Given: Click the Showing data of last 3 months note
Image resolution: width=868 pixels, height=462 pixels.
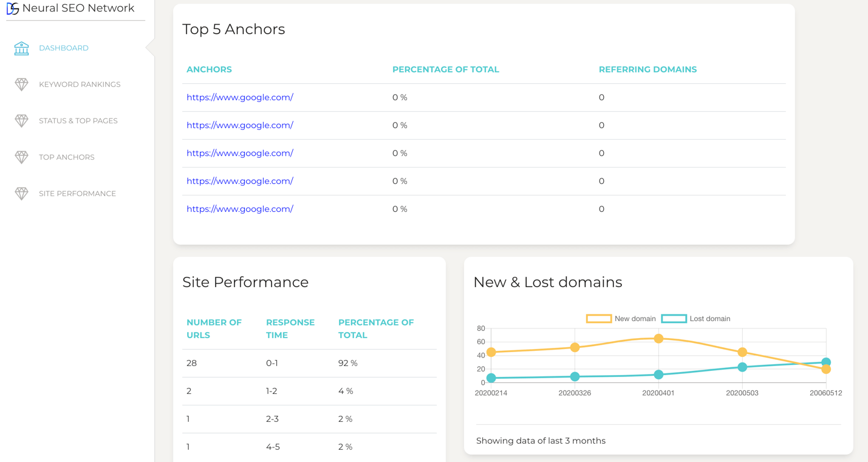Looking at the screenshot, I should click(x=541, y=441).
